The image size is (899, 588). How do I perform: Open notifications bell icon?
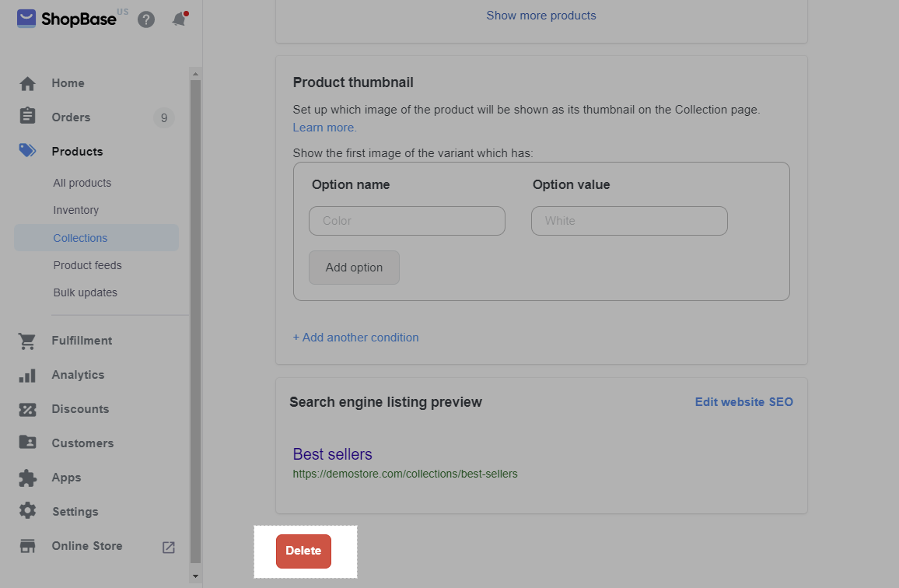tap(180, 19)
